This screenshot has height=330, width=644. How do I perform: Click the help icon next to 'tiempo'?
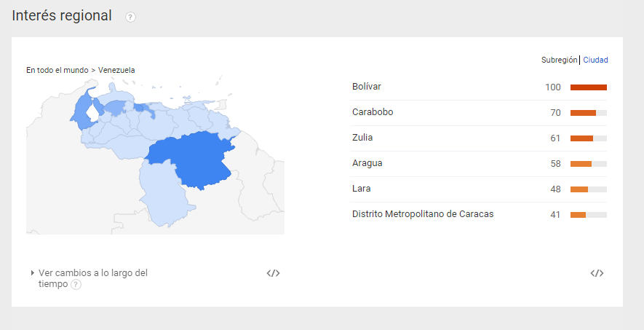click(x=76, y=285)
